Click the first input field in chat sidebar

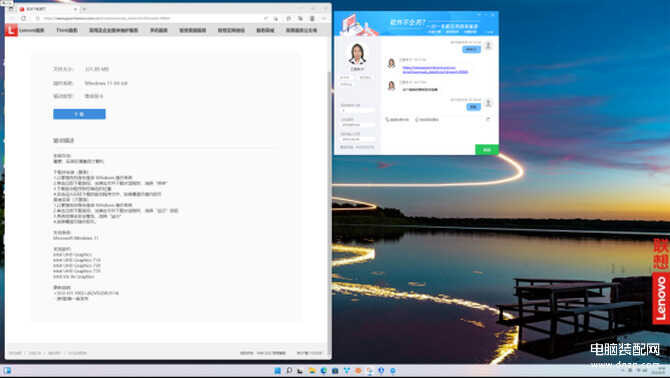358,110
